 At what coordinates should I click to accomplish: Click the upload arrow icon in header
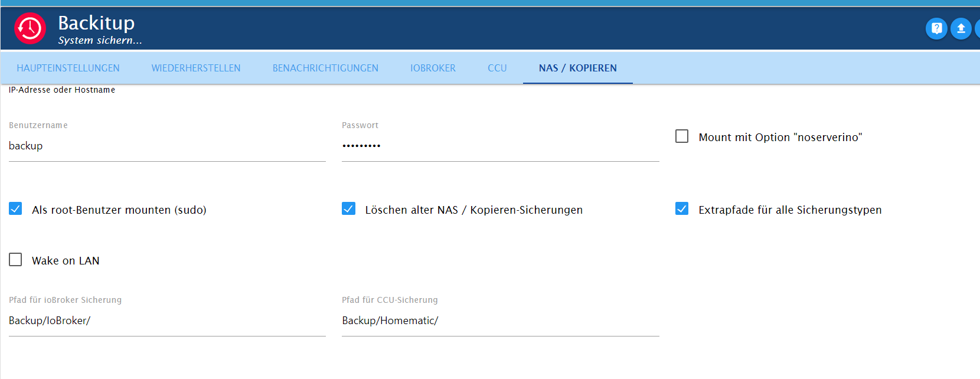(x=961, y=28)
